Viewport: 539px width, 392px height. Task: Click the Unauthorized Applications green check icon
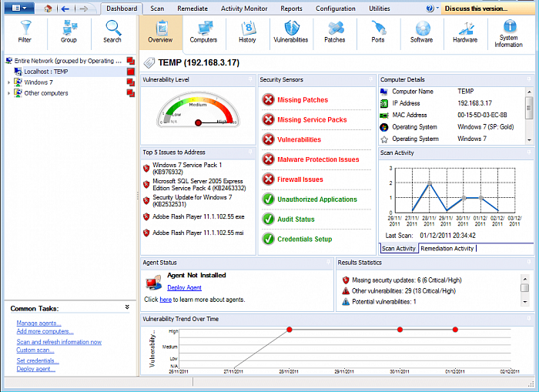(269, 199)
